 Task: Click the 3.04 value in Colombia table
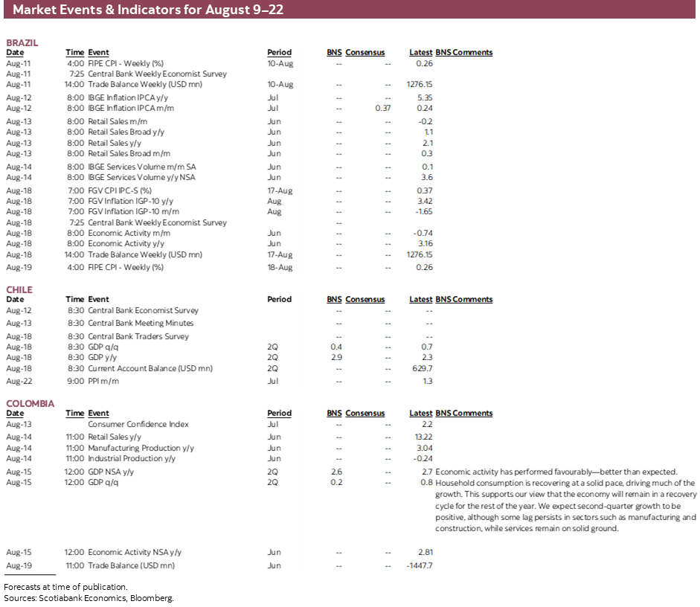[x=425, y=449]
